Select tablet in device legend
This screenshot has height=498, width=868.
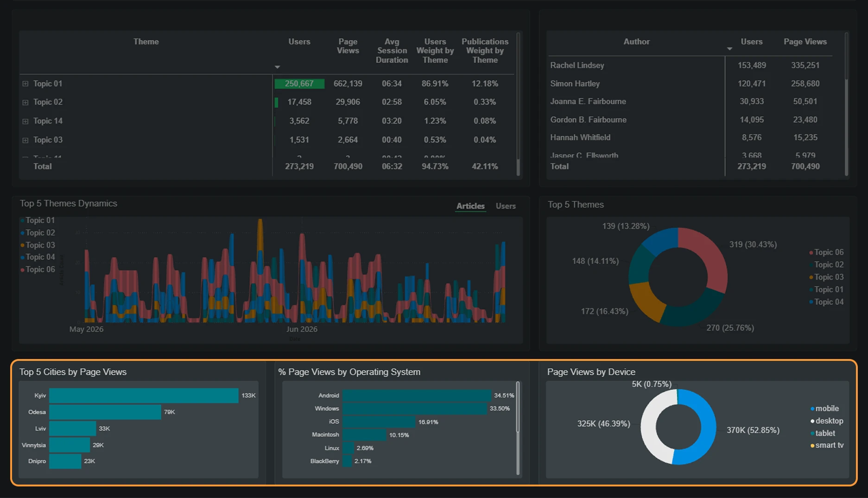coord(823,434)
